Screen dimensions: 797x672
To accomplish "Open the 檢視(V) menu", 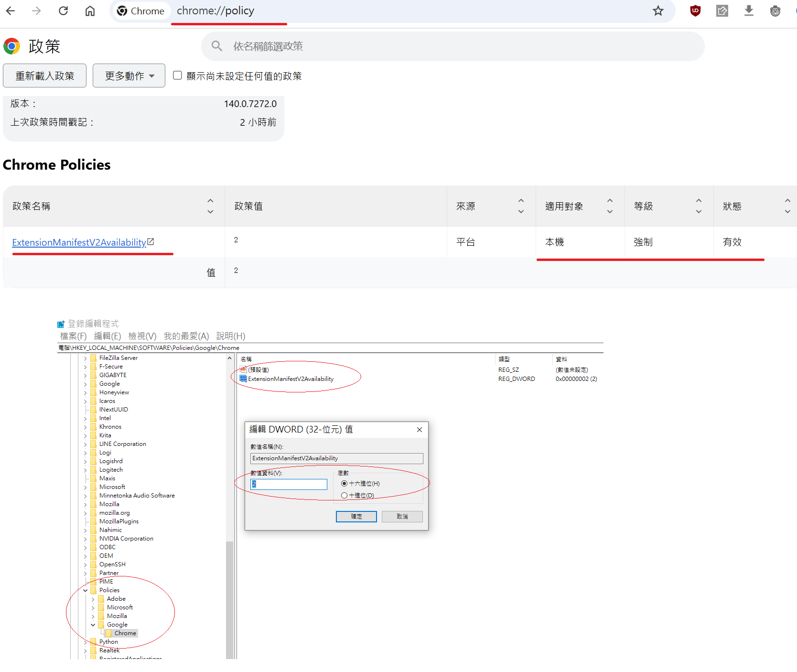I will tap(142, 336).
